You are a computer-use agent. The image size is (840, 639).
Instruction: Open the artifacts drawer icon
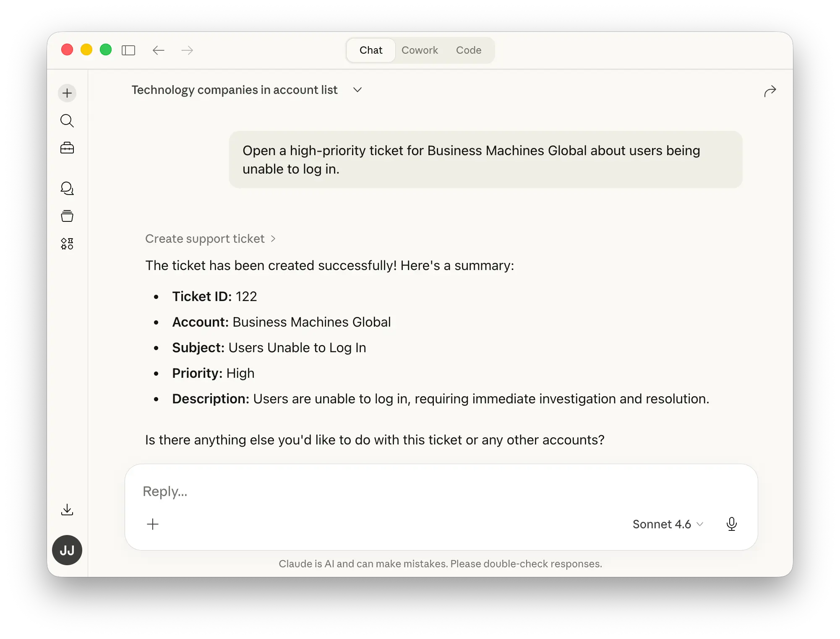[67, 216]
